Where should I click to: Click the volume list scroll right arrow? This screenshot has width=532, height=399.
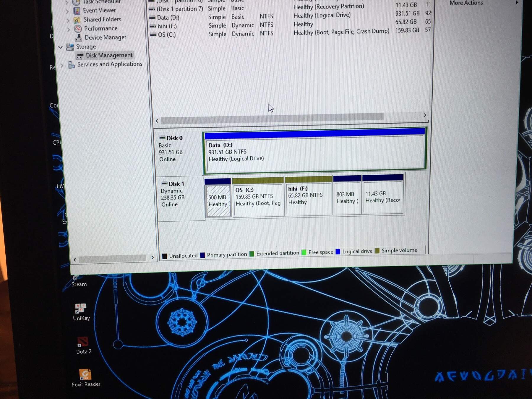click(425, 115)
